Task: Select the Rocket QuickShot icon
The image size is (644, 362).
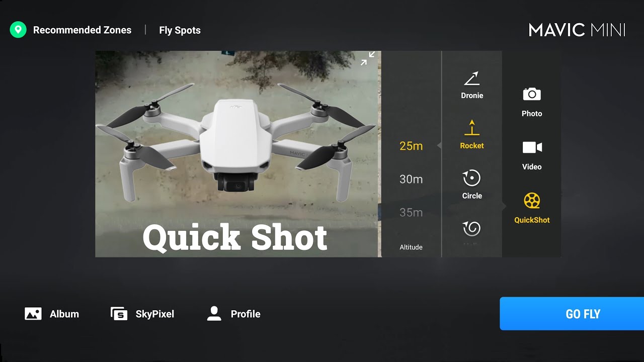Action: [472, 128]
